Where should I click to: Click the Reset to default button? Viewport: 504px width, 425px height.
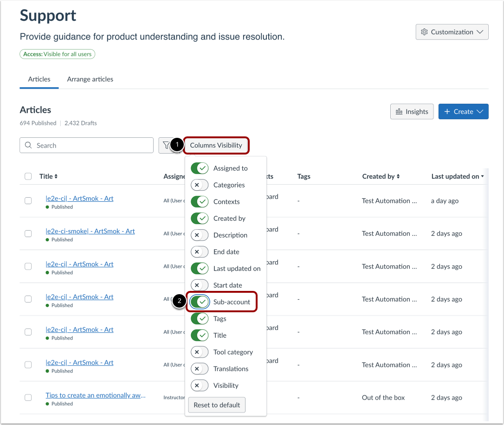pos(216,405)
